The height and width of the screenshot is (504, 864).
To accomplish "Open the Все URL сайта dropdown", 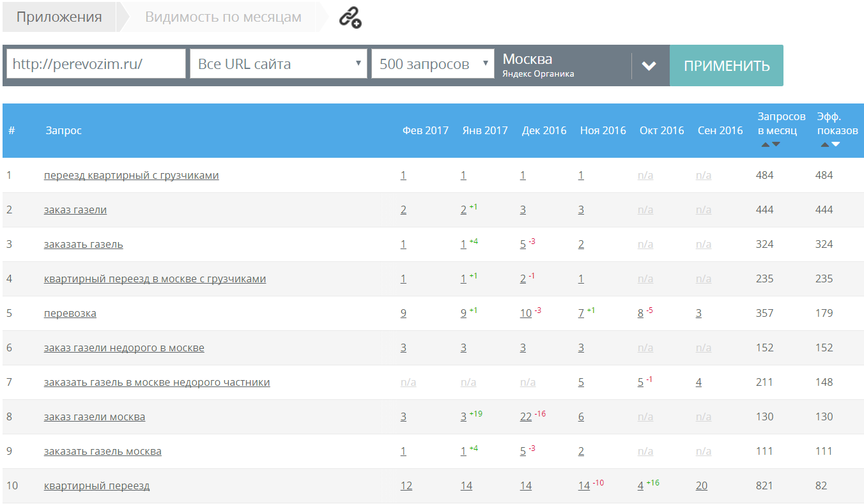I will [x=279, y=64].
